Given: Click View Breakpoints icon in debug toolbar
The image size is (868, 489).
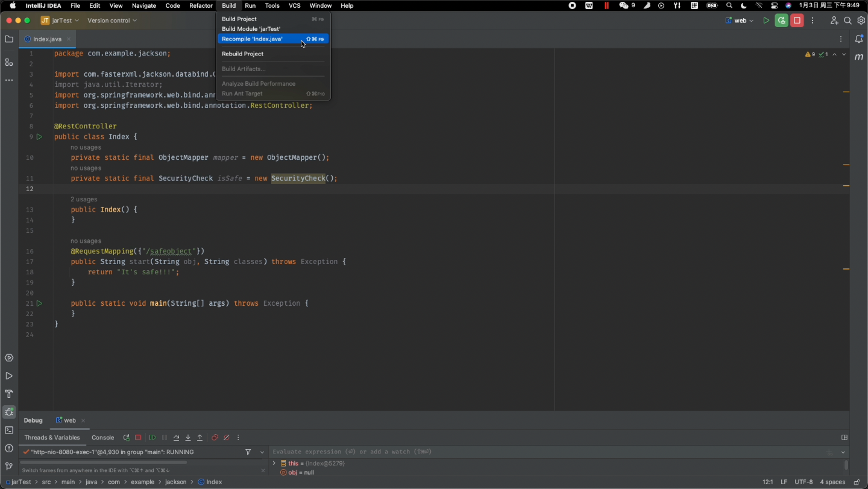Looking at the screenshot, I should pos(215,438).
